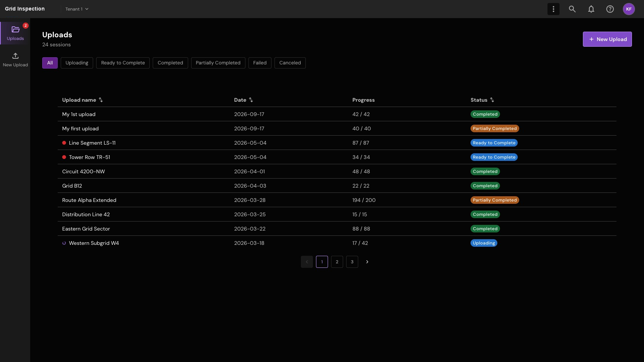Filter by Completed status
This screenshot has height=362, width=644.
[x=170, y=63]
